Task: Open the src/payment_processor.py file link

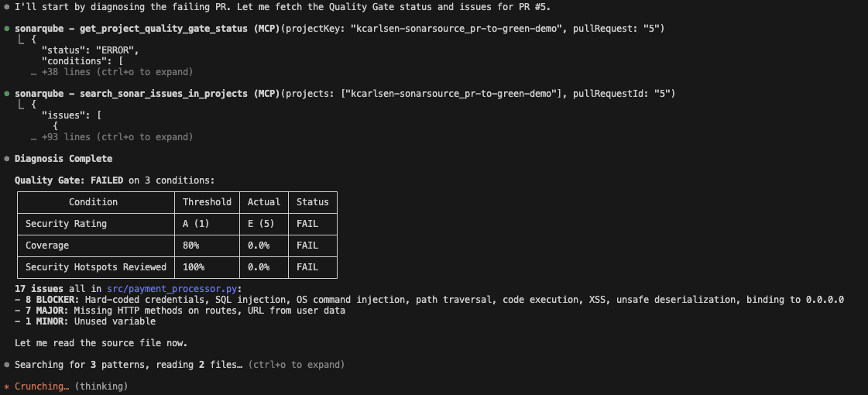Action: point(172,289)
